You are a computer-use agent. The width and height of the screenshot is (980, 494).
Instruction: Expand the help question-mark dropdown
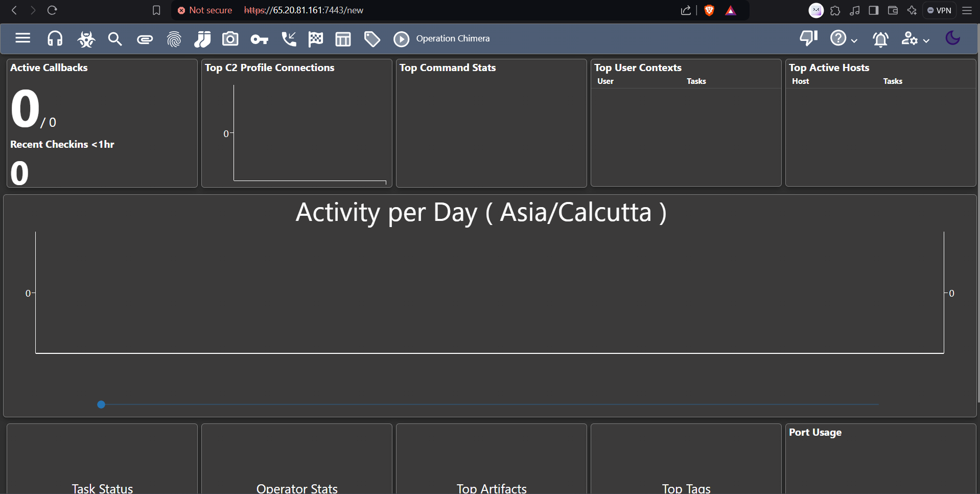tap(844, 38)
